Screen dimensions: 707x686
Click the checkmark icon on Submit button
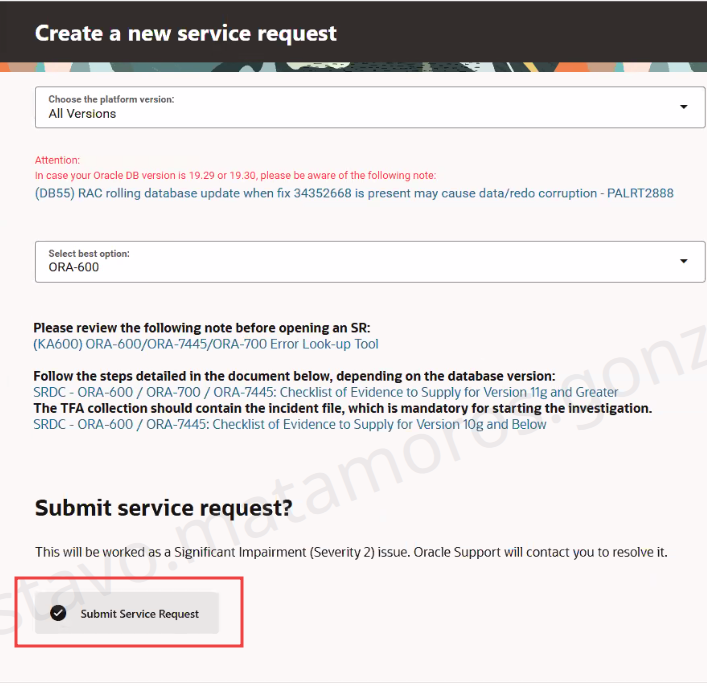coord(58,613)
